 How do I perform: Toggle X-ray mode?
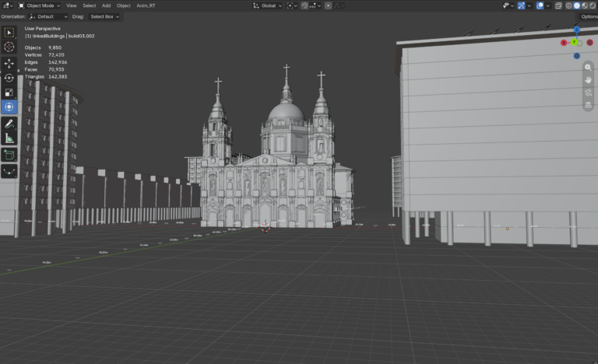coord(558,5)
